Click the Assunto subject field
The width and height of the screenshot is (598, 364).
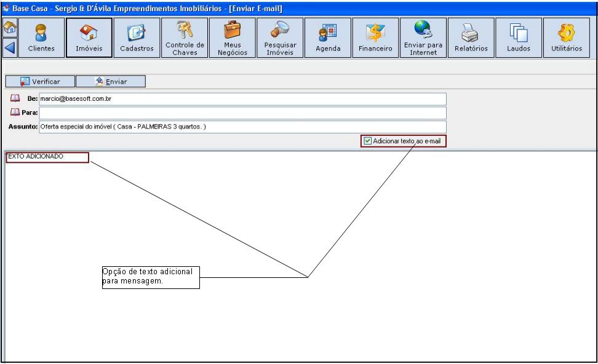click(242, 127)
